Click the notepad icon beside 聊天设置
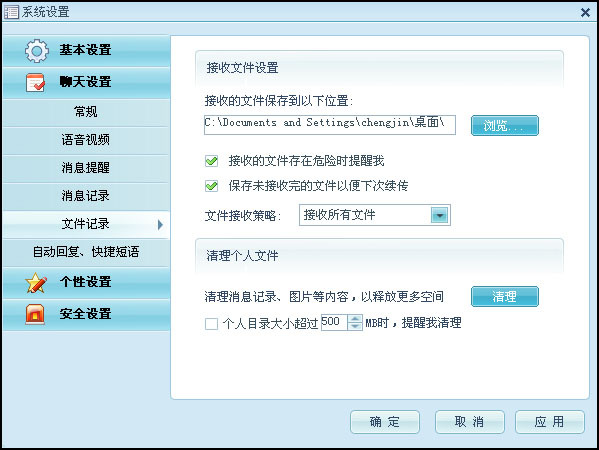599x450 pixels. [36, 83]
